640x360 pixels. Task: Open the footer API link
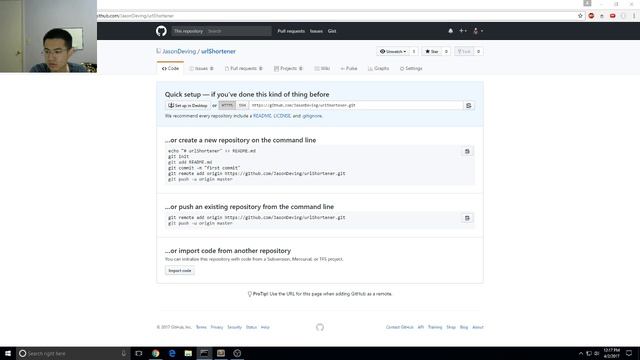point(421,327)
